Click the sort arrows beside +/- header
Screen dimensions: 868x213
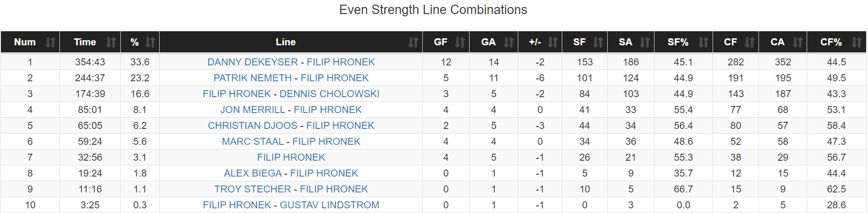pyautogui.click(x=552, y=43)
